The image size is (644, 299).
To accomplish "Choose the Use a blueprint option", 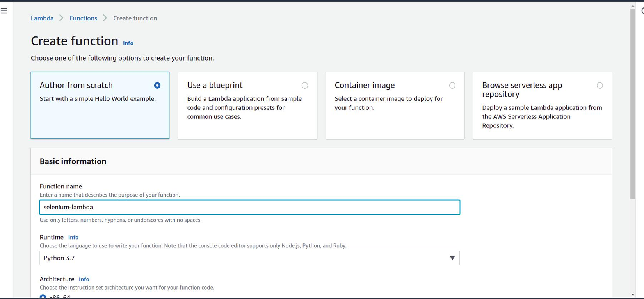I will (304, 86).
